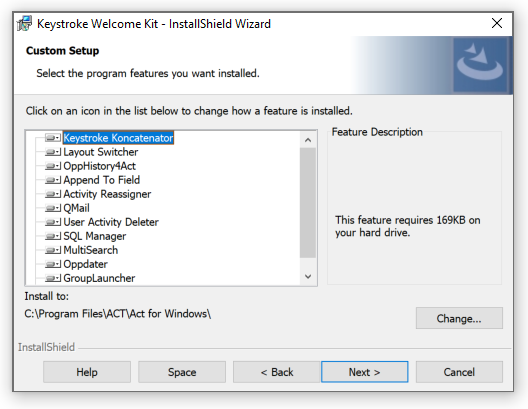This screenshot has height=409, width=528.
Task: Open the Activity Reassigner install-state icon
Action: pos(53,194)
